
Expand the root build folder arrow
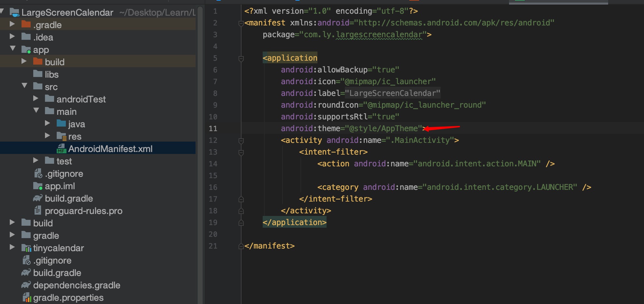point(12,222)
